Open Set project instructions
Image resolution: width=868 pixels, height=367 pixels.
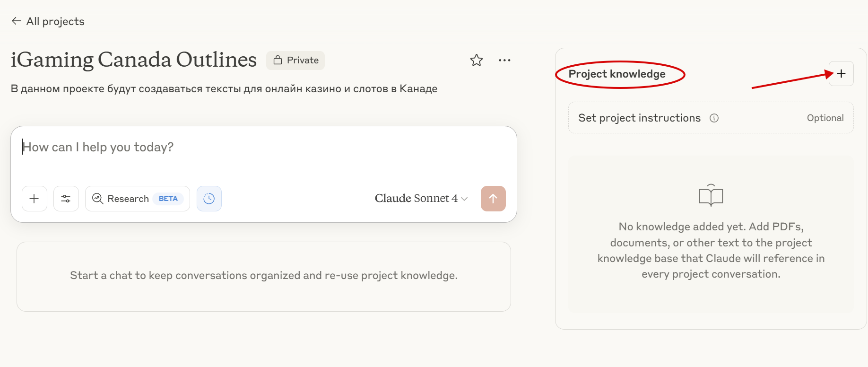[x=711, y=118]
